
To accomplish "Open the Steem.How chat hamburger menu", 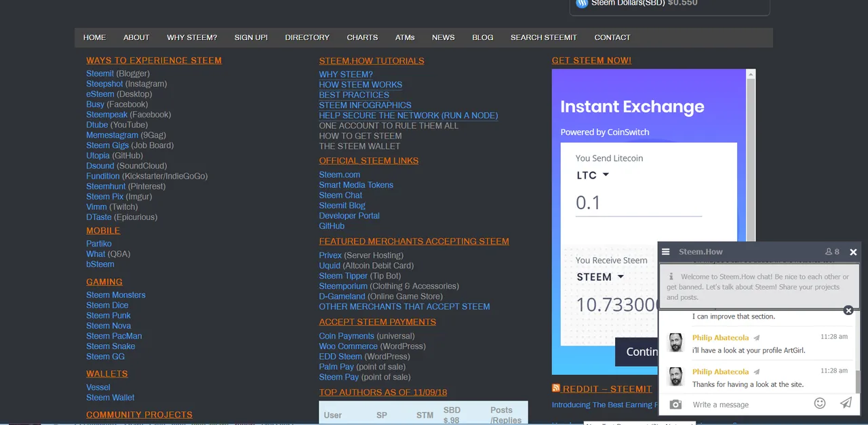I will pos(666,252).
